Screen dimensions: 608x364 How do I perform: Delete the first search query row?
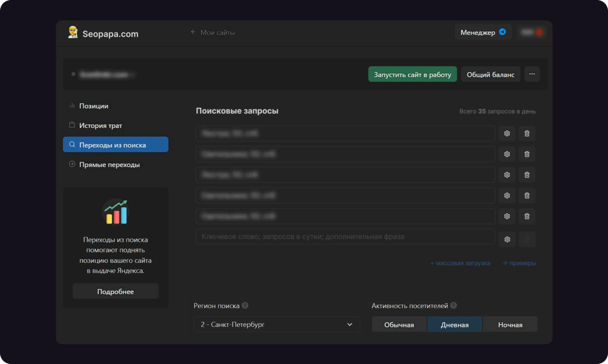(x=527, y=134)
